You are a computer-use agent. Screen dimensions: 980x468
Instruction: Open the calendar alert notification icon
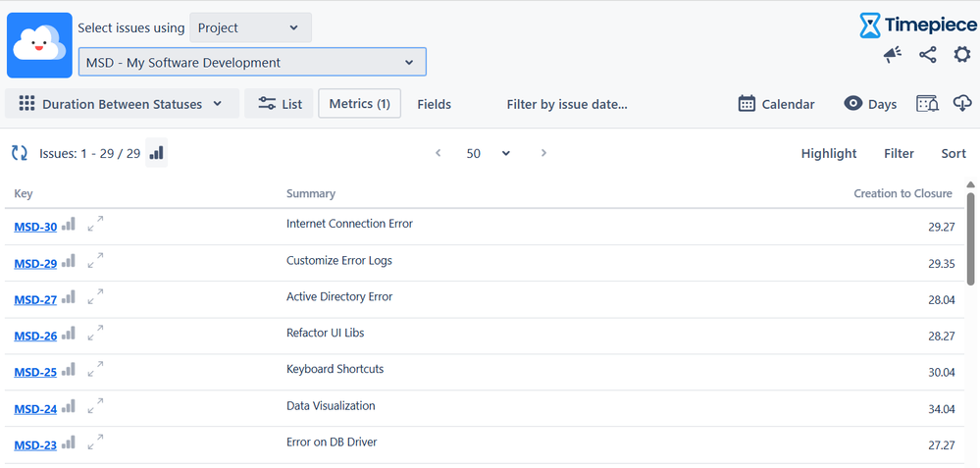927,104
